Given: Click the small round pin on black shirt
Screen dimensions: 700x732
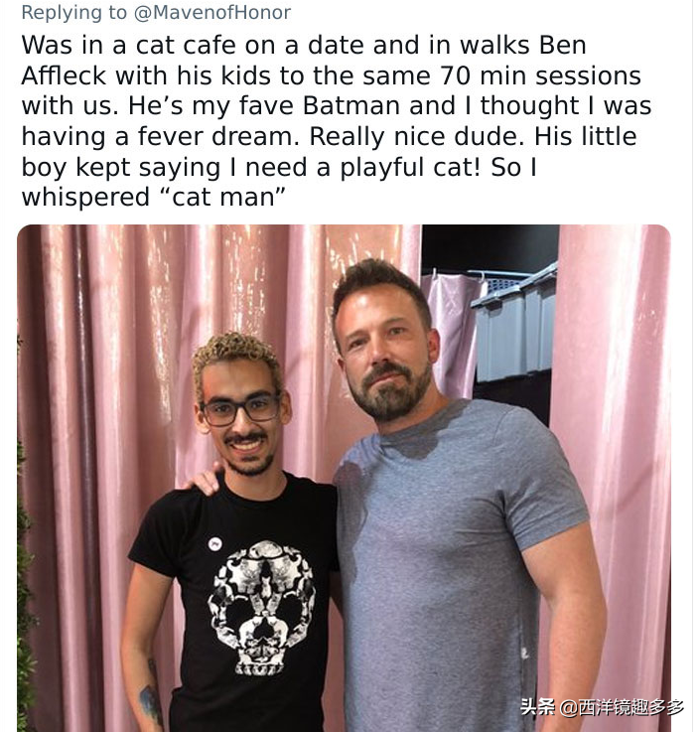Looking at the screenshot, I should pos(212,543).
